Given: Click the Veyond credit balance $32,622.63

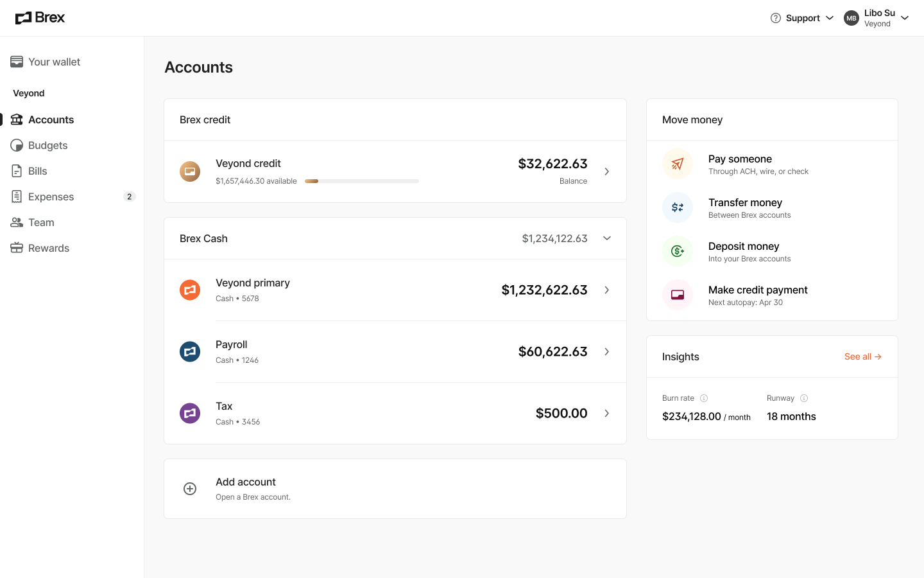Looking at the screenshot, I should point(552,164).
